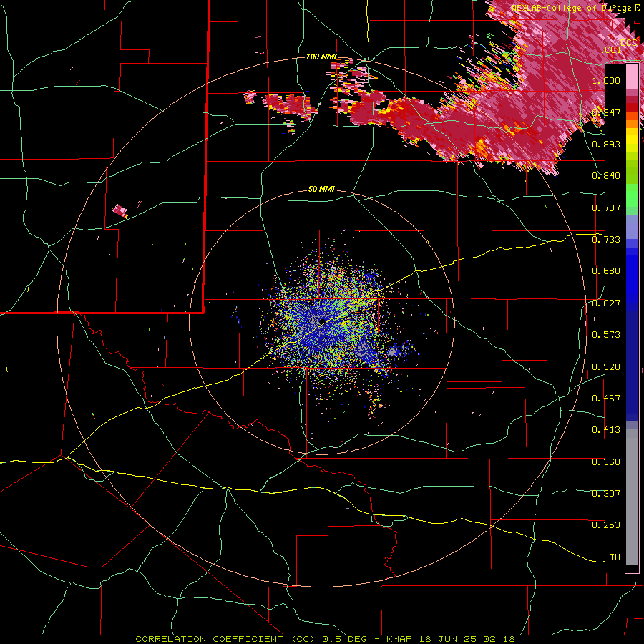Click the 0.947 value on color scale
The height and width of the screenshot is (644, 644).
point(606,112)
